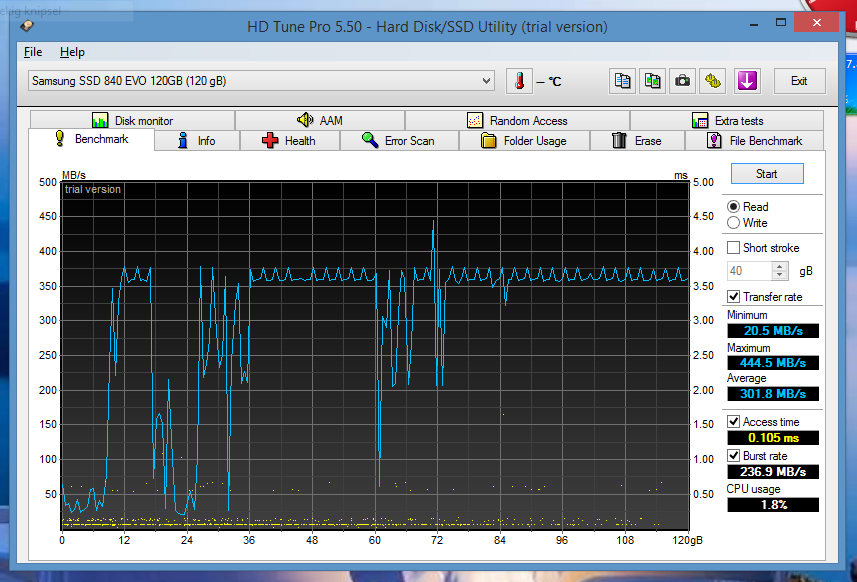857x582 pixels.
Task: Click the burst rate value 236.9 MB/s
Action: coord(773,472)
